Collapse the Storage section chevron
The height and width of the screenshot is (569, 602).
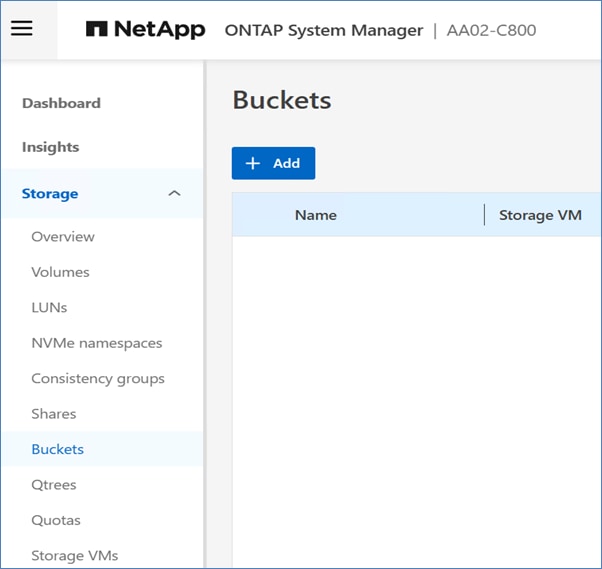[174, 194]
